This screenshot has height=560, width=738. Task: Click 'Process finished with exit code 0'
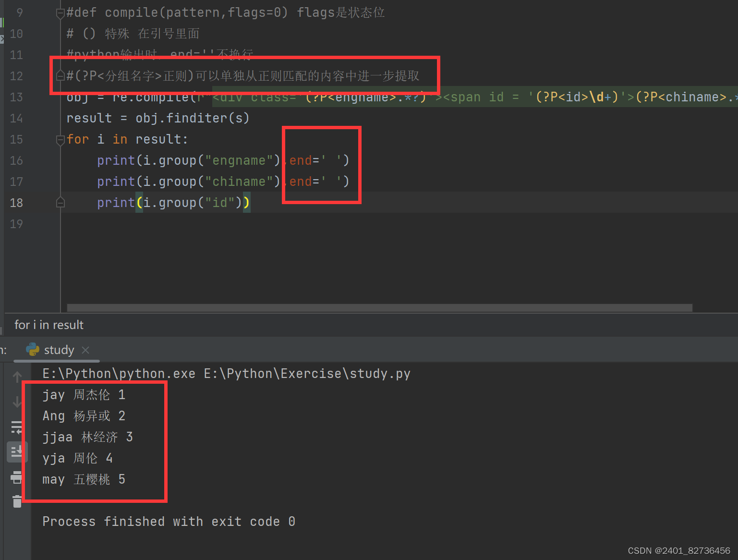[169, 522]
